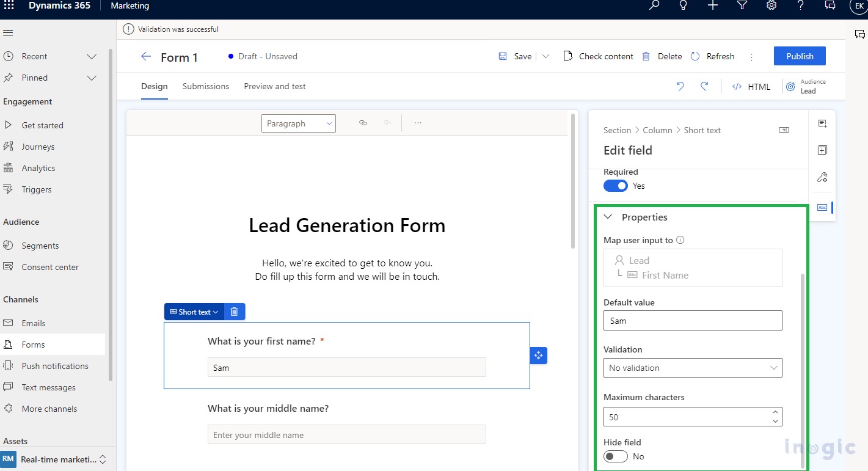Click the remove link icon in toolbar

click(387, 123)
